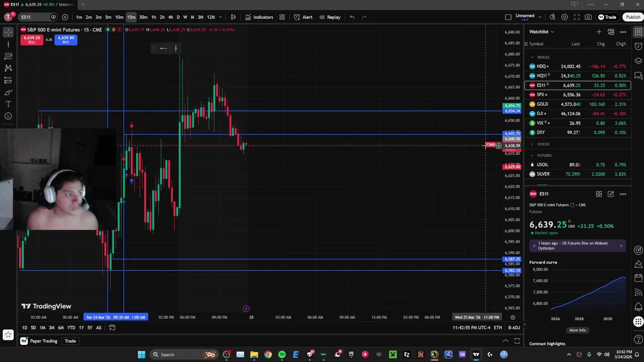Open time axis settings gear icon
Viewport: 644px width, 362px height.
click(x=513, y=317)
